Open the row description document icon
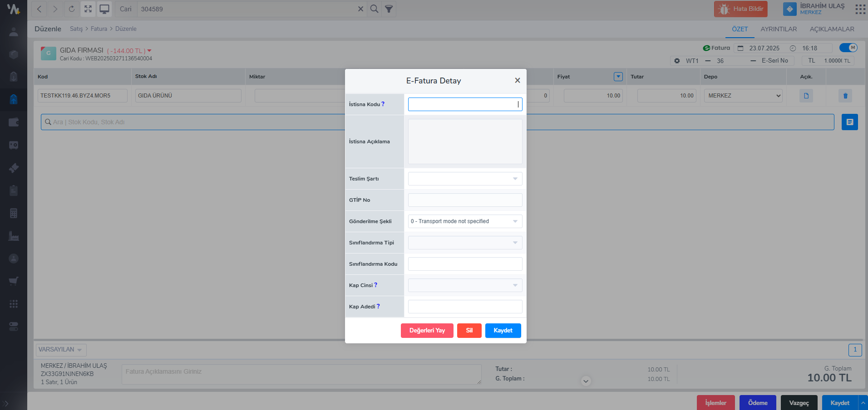Image resolution: width=868 pixels, height=410 pixels. pyautogui.click(x=806, y=96)
